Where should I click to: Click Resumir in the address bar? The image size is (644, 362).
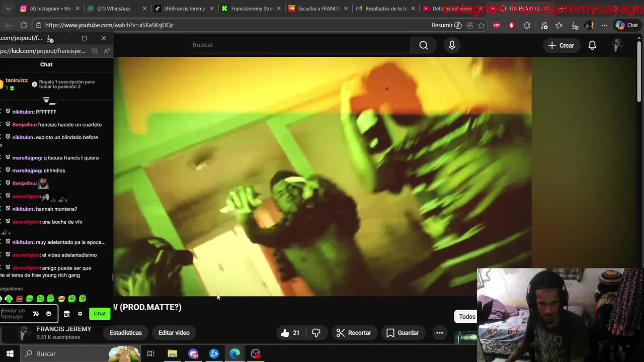447,25
